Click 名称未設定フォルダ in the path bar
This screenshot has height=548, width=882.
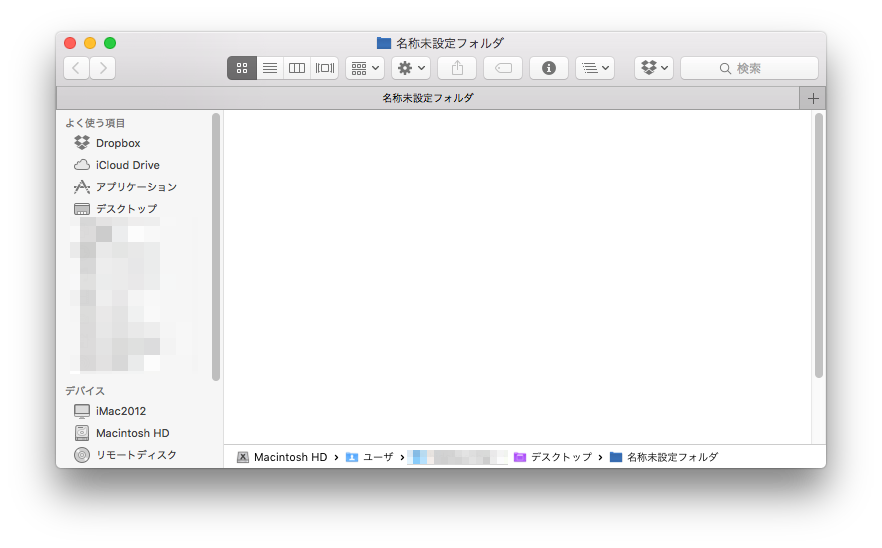664,457
